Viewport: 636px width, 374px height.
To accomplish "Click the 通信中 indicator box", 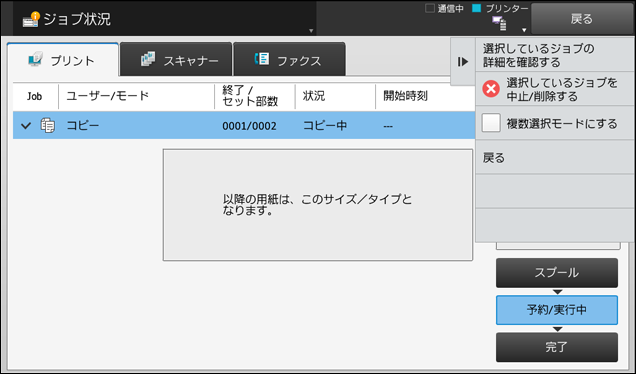I will tap(430, 8).
